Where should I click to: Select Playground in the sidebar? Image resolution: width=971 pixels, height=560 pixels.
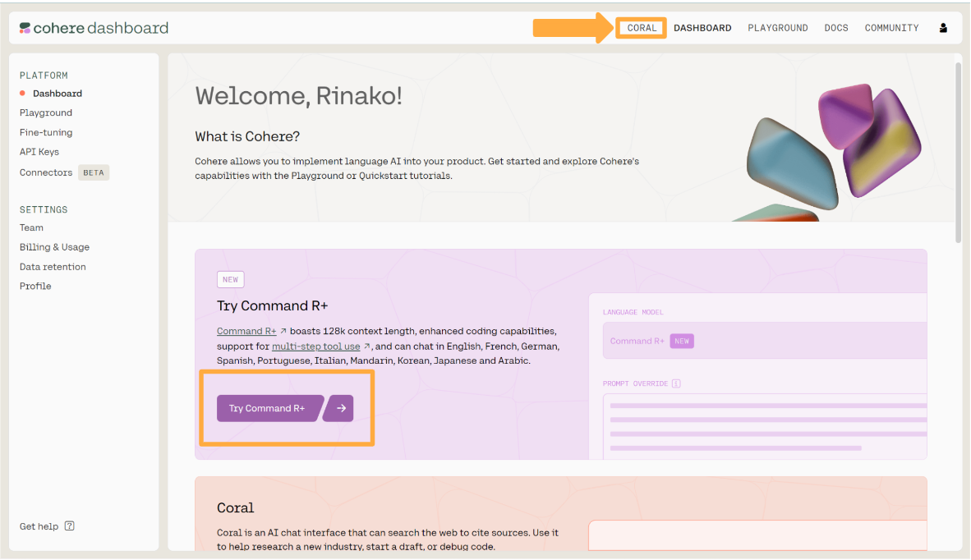(x=45, y=112)
